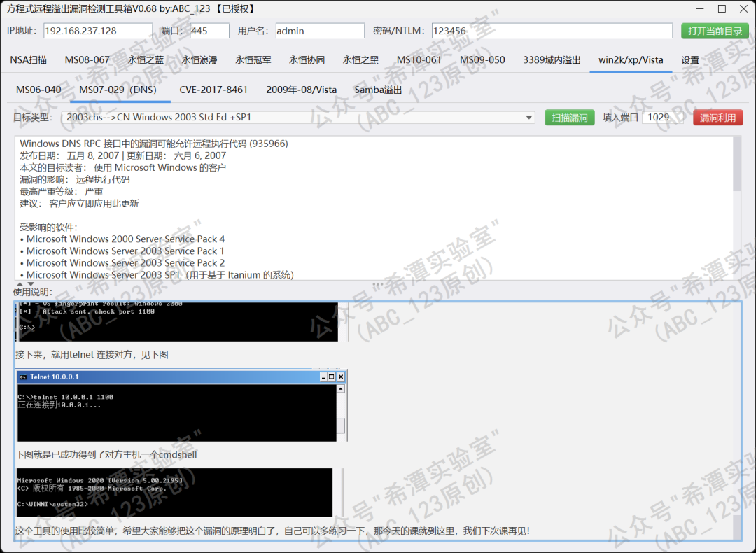
Task: Select the win2k/xp/Vista tab
Action: [x=631, y=60]
